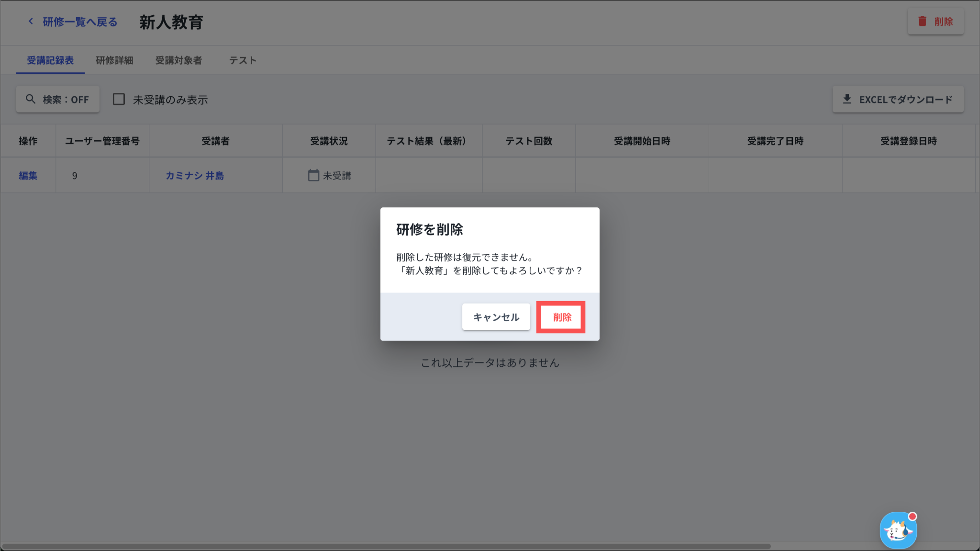Viewport: 980px width, 551px height.
Task: Click the trash can icon at top right
Action: 922,21
